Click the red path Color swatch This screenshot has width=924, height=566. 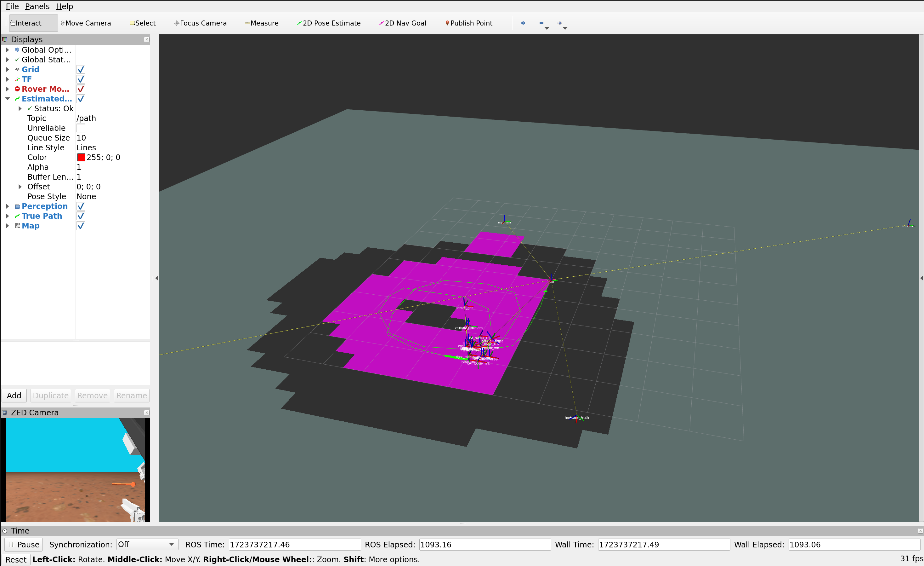pyautogui.click(x=81, y=157)
